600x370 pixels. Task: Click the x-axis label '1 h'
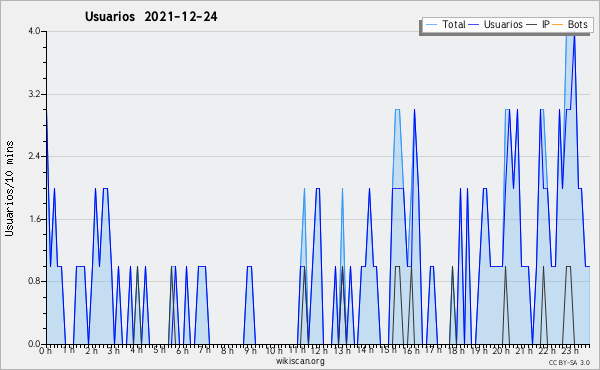[x=68, y=351]
